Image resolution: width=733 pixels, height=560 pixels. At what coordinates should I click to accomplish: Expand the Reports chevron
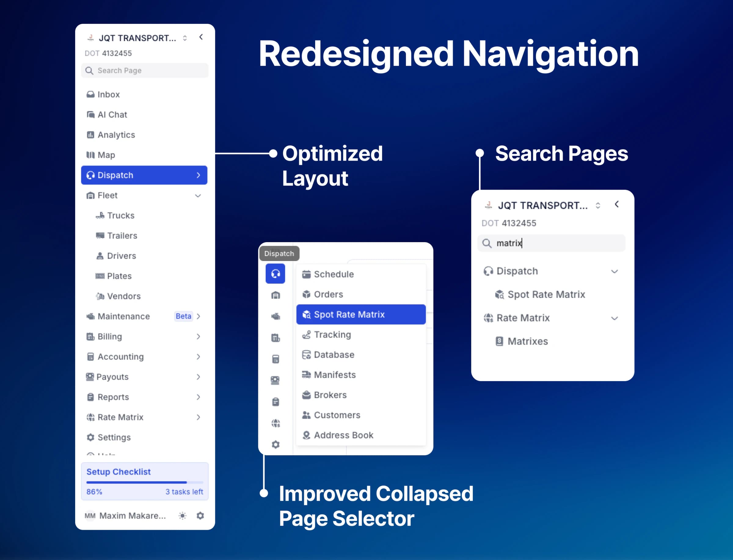tap(199, 397)
